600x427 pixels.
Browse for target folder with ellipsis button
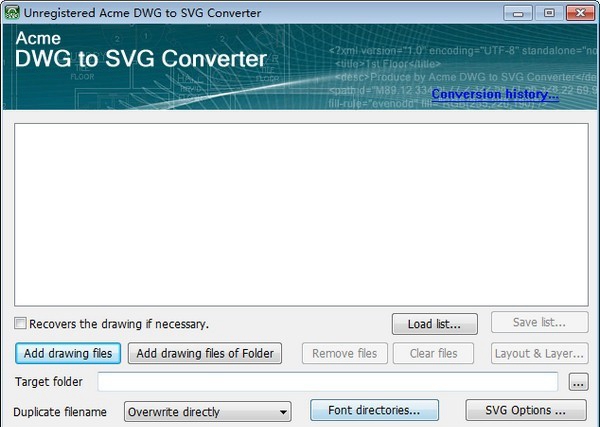[578, 382]
